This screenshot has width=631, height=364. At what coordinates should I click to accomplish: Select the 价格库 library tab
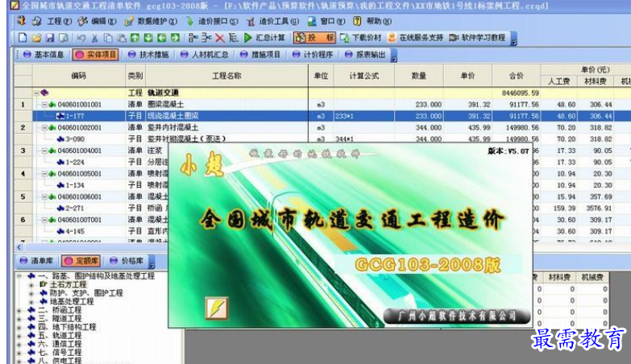(127, 261)
